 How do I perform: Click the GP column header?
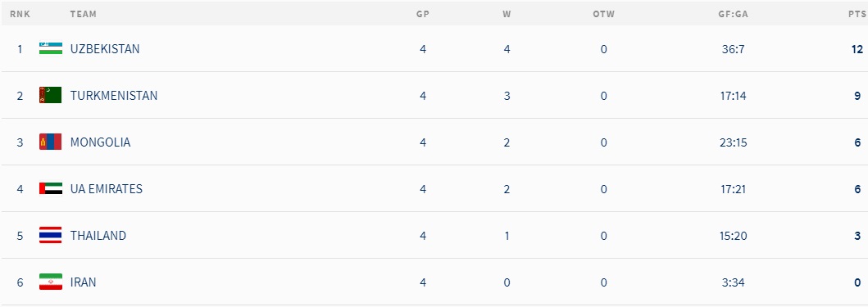(x=423, y=15)
